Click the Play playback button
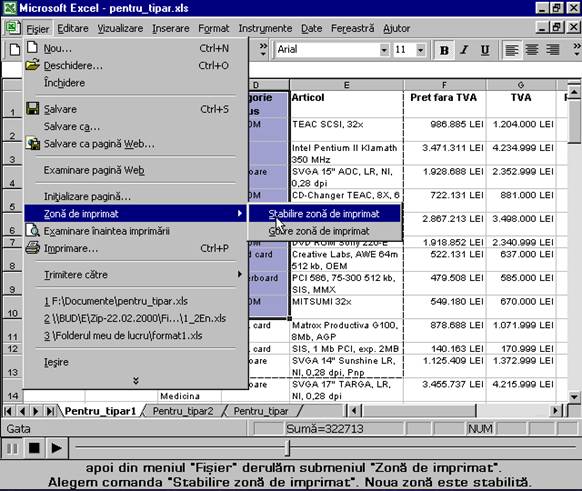The height and width of the screenshot is (491, 582). [x=56, y=448]
